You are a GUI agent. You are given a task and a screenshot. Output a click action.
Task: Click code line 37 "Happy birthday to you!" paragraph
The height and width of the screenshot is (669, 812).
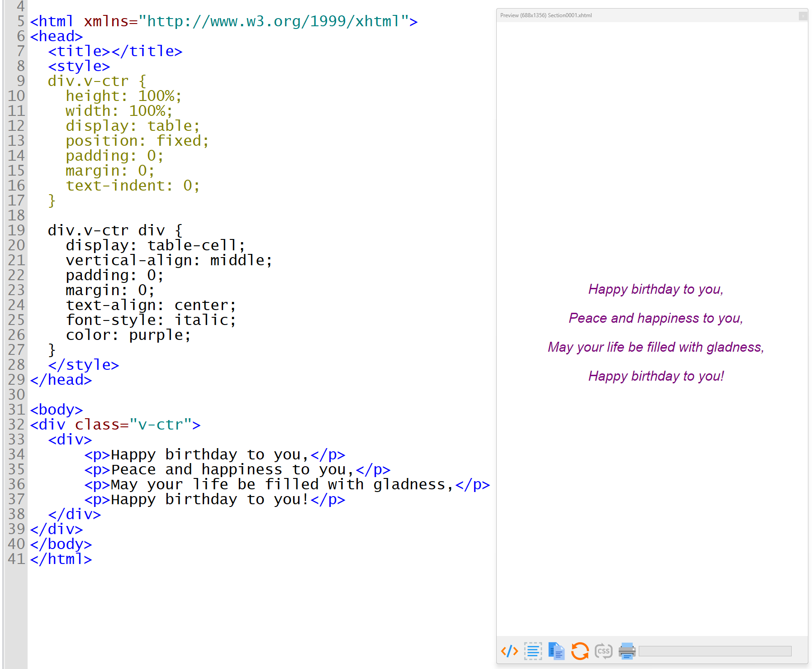coord(215,499)
